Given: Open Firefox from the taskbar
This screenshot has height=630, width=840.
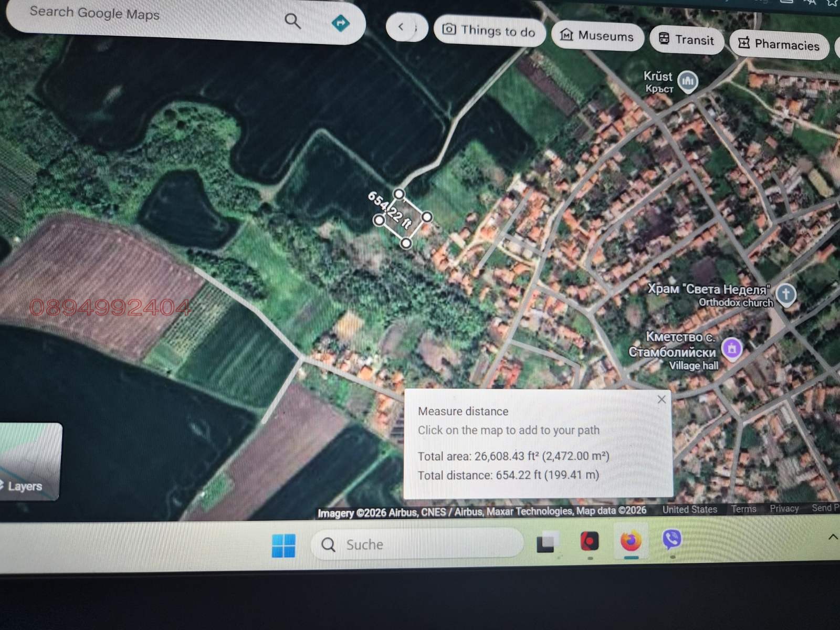Looking at the screenshot, I should coord(631,541).
